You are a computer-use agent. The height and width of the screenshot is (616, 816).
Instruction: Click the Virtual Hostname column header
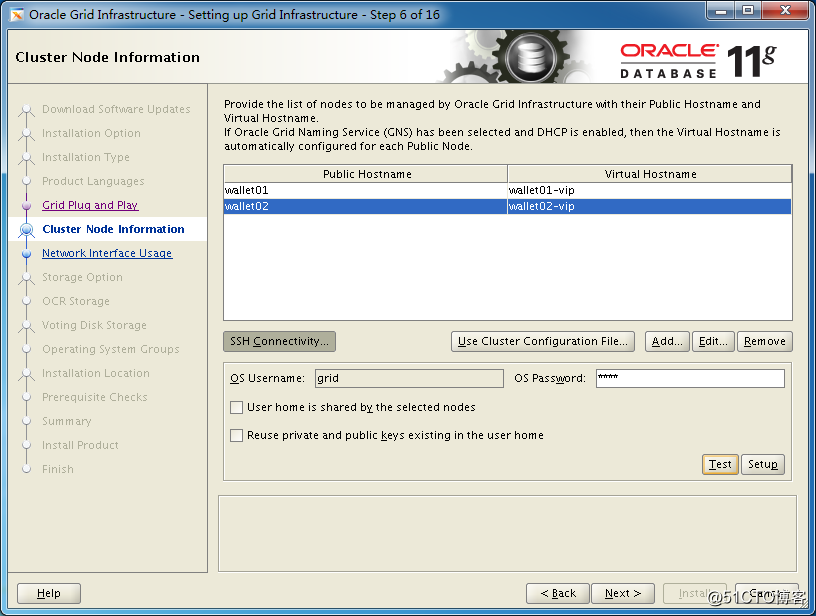pyautogui.click(x=650, y=174)
